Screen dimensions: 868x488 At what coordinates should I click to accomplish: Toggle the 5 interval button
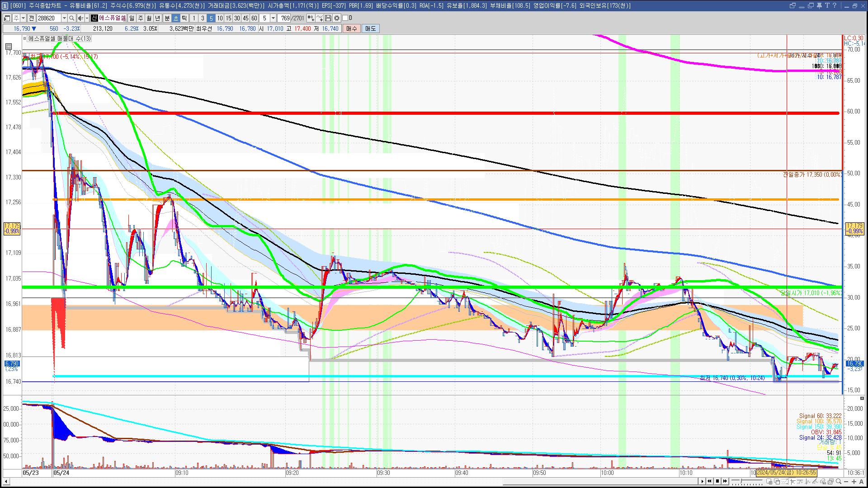coord(211,18)
